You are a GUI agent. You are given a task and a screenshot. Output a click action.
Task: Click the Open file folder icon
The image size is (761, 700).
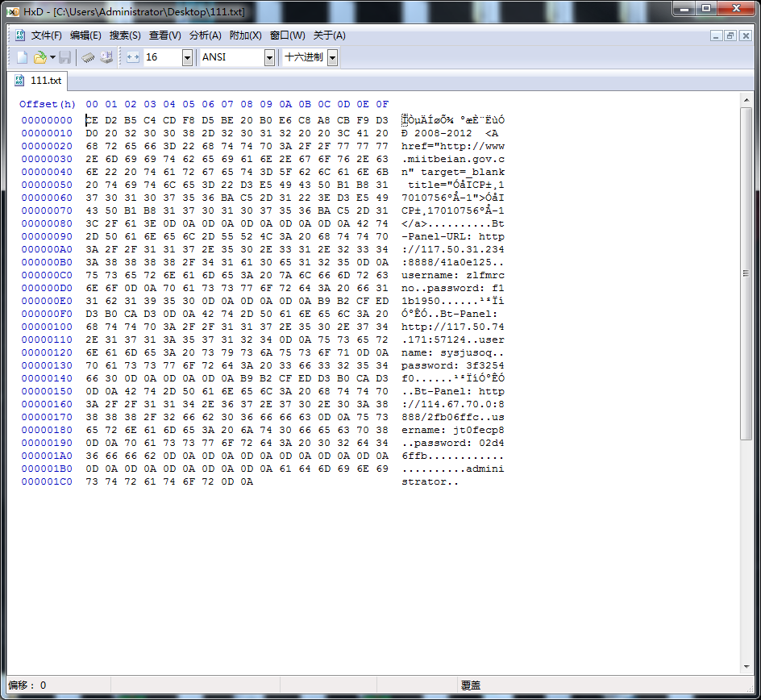pyautogui.click(x=40, y=57)
